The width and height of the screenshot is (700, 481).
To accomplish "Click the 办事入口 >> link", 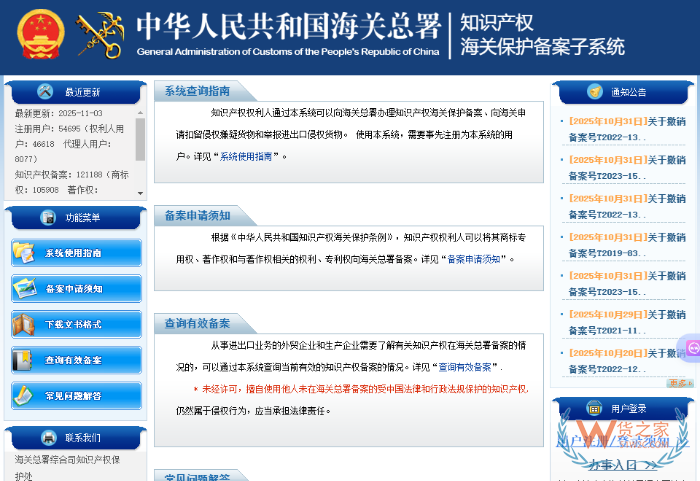I will pos(622,465).
